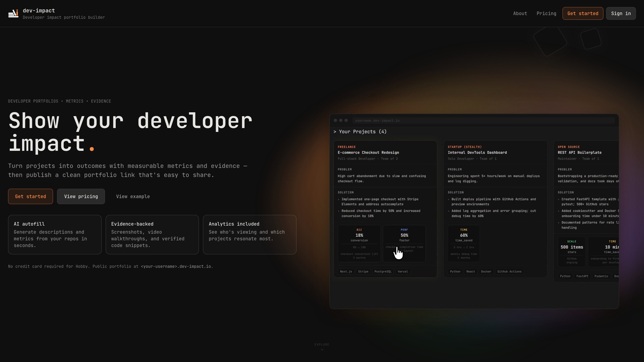Click the OPEN SOURCE label

[569, 147]
